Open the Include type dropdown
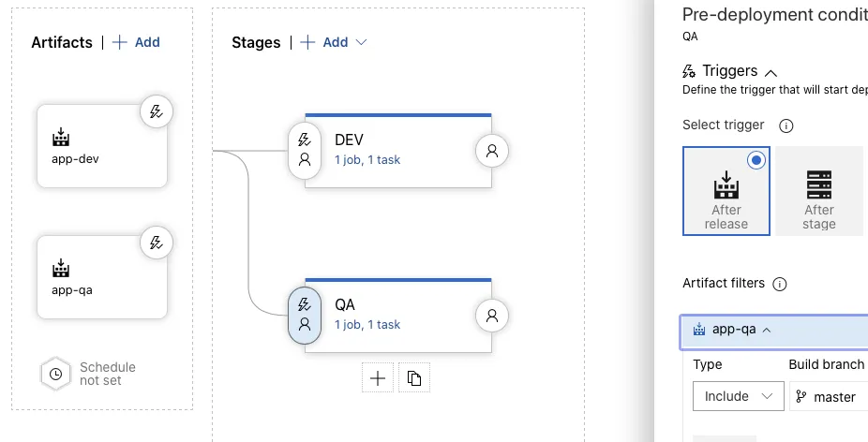 click(738, 396)
